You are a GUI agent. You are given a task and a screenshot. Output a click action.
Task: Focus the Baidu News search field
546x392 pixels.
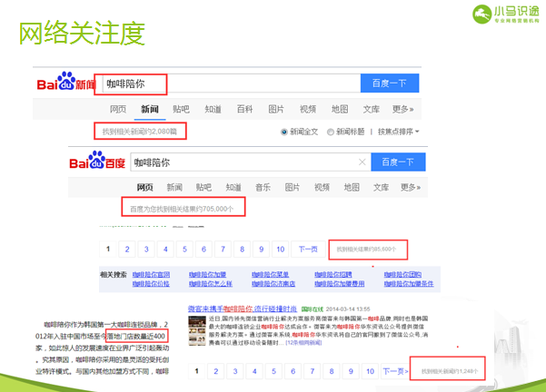(x=232, y=83)
